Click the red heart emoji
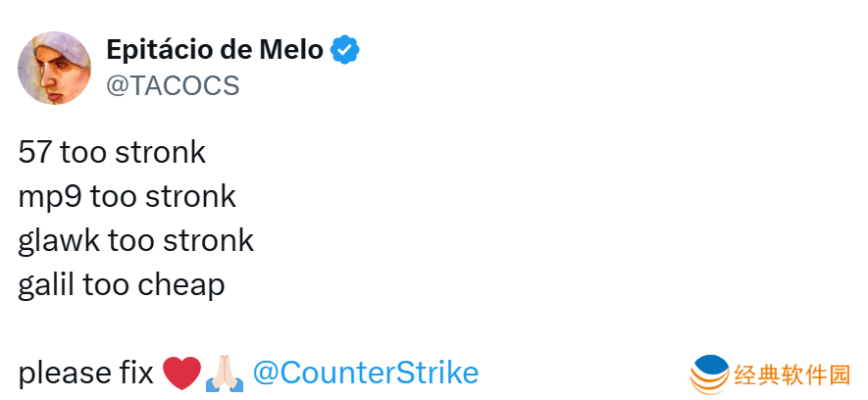The width and height of the screenshot is (868, 400). point(181,374)
